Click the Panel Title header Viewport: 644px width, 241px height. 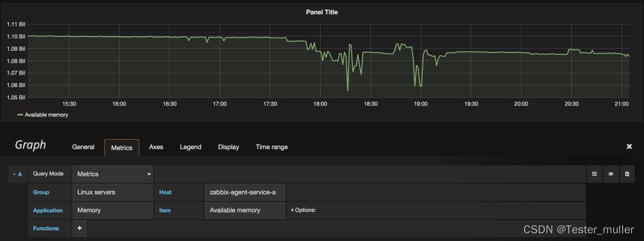pyautogui.click(x=322, y=12)
